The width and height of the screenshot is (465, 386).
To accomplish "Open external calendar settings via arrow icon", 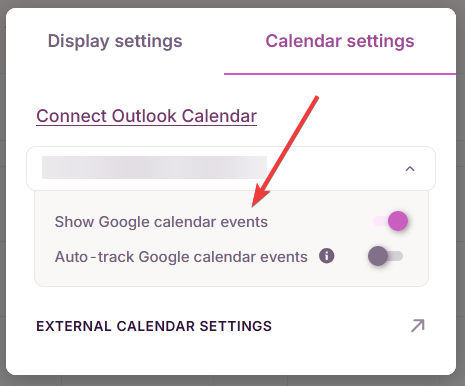I will [x=417, y=326].
